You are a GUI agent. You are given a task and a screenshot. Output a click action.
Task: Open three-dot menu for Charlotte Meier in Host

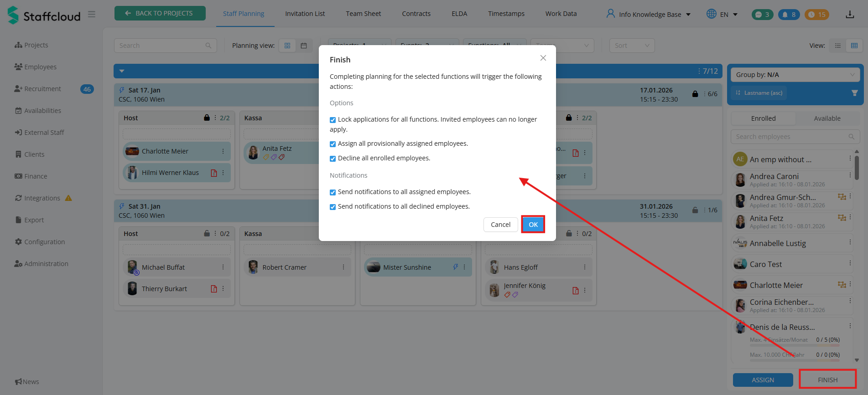click(x=223, y=151)
